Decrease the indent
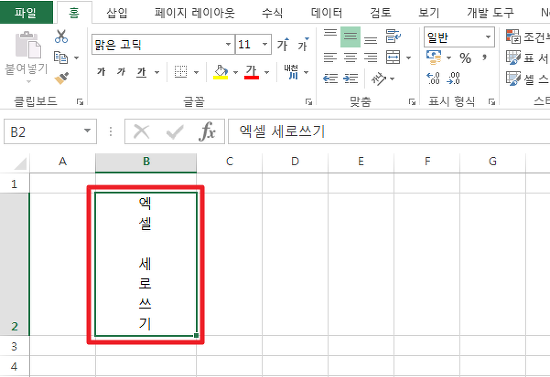This screenshot has height=377, width=550. [330, 79]
